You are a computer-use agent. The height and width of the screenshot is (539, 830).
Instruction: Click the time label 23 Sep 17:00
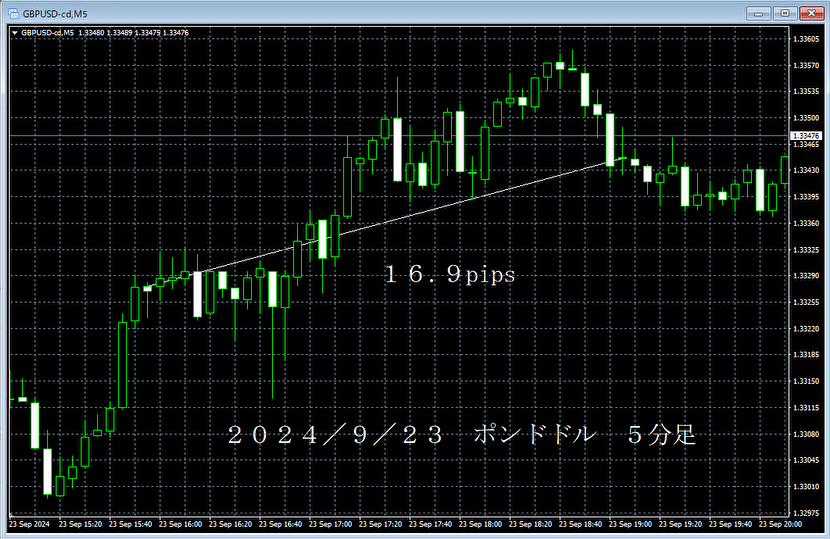coord(330,524)
